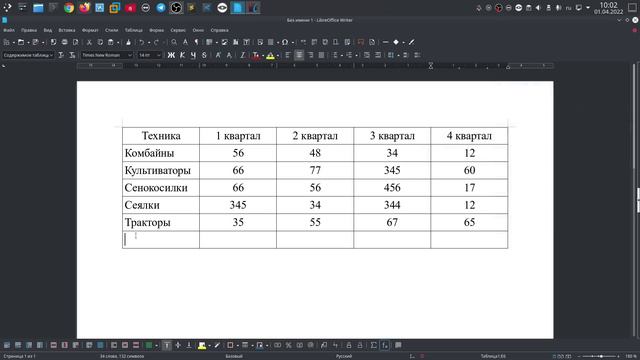Image resolution: width=640 pixels, height=360 pixels.
Task: Click the volume icon in system tray
Action: [x=538, y=8]
